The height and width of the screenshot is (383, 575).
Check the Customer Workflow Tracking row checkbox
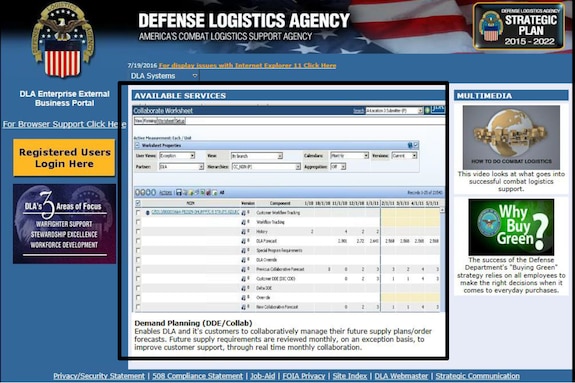(138, 212)
